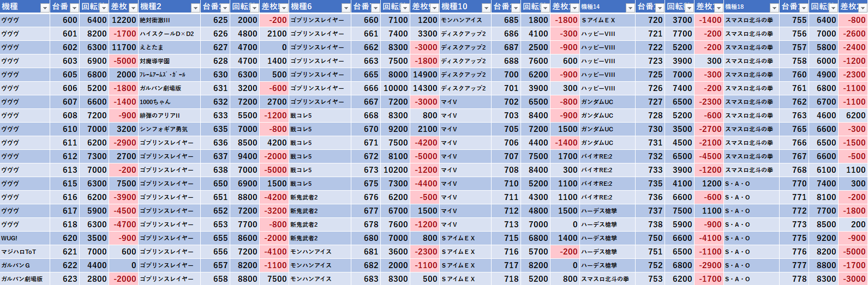Expand the 機種6 column filter arrow
Image resolution: width=868 pixels, height=285 pixels.
click(x=346, y=8)
